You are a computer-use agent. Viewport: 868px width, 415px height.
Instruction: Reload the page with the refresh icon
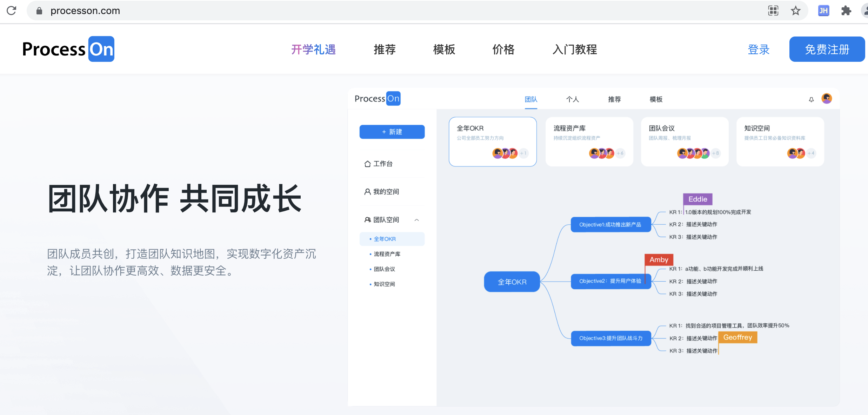point(12,11)
